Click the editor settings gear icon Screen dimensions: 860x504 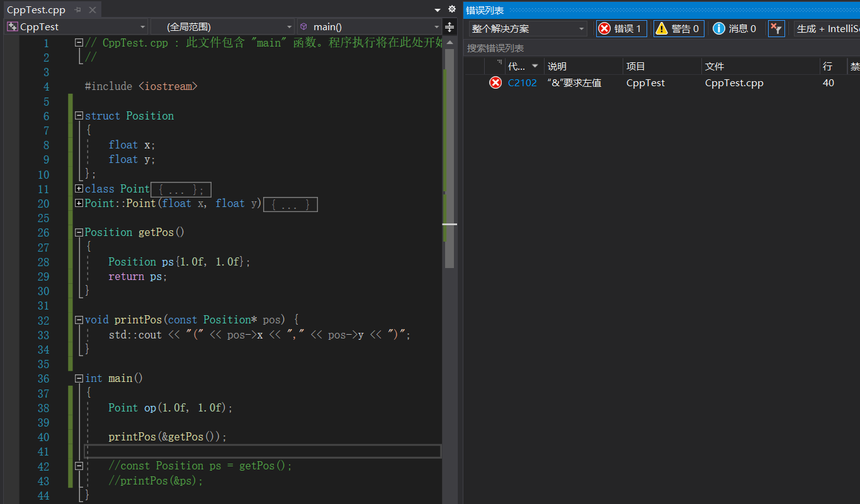(x=451, y=9)
